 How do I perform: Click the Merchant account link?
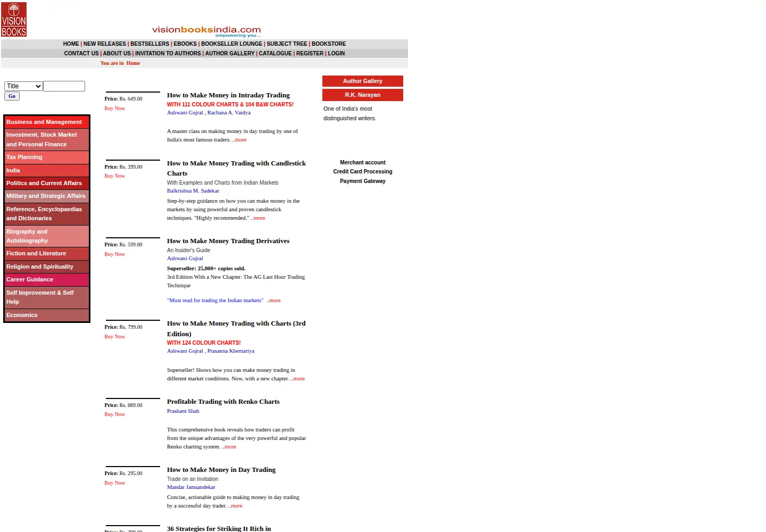pyautogui.click(x=363, y=163)
